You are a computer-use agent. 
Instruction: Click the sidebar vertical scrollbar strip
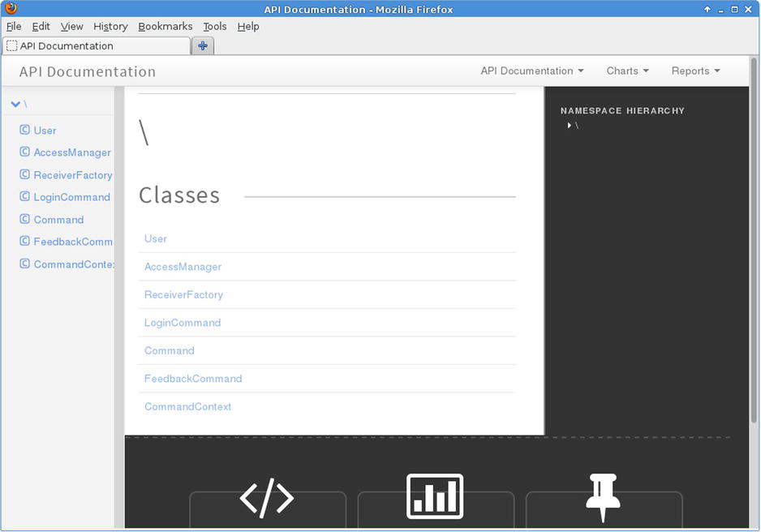point(119,307)
